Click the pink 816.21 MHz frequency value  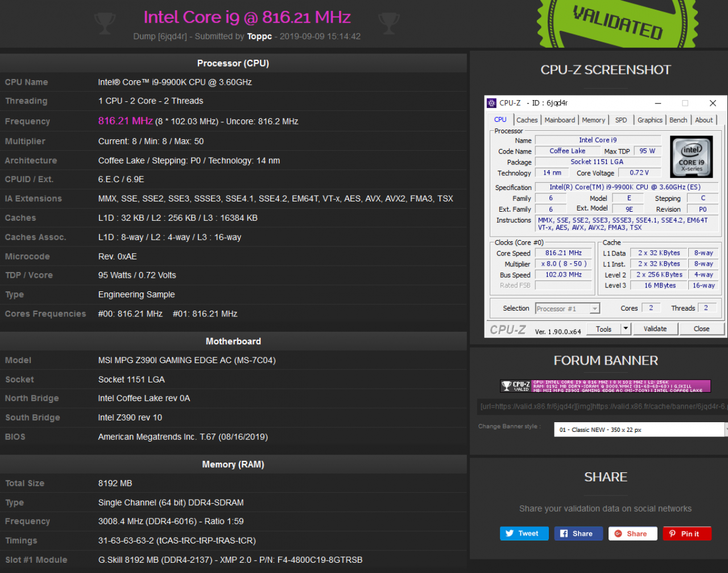tap(126, 121)
